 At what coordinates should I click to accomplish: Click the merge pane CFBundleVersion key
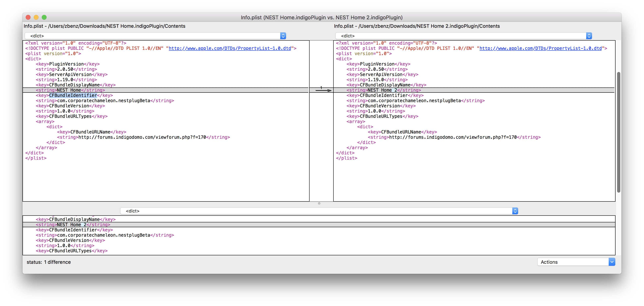coord(70,240)
